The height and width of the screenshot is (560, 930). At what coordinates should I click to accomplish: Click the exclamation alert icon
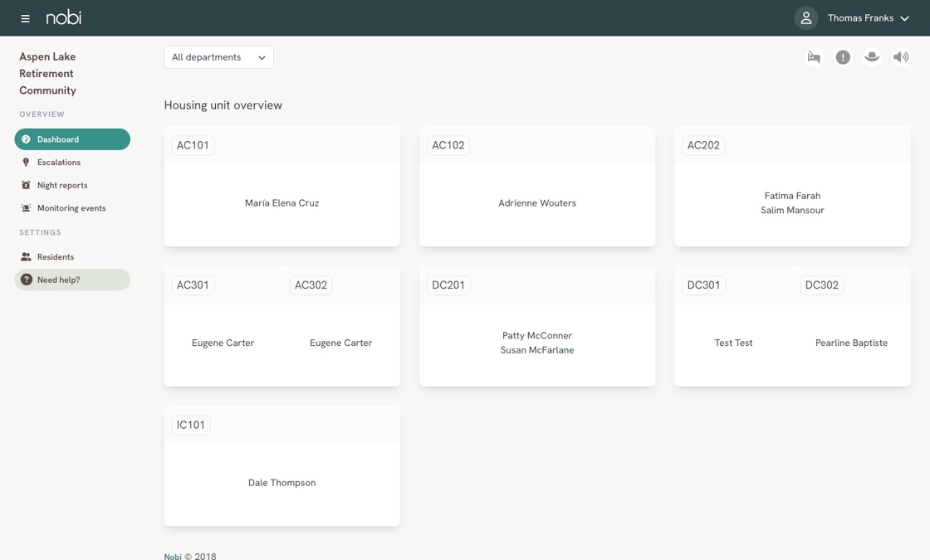click(x=843, y=57)
